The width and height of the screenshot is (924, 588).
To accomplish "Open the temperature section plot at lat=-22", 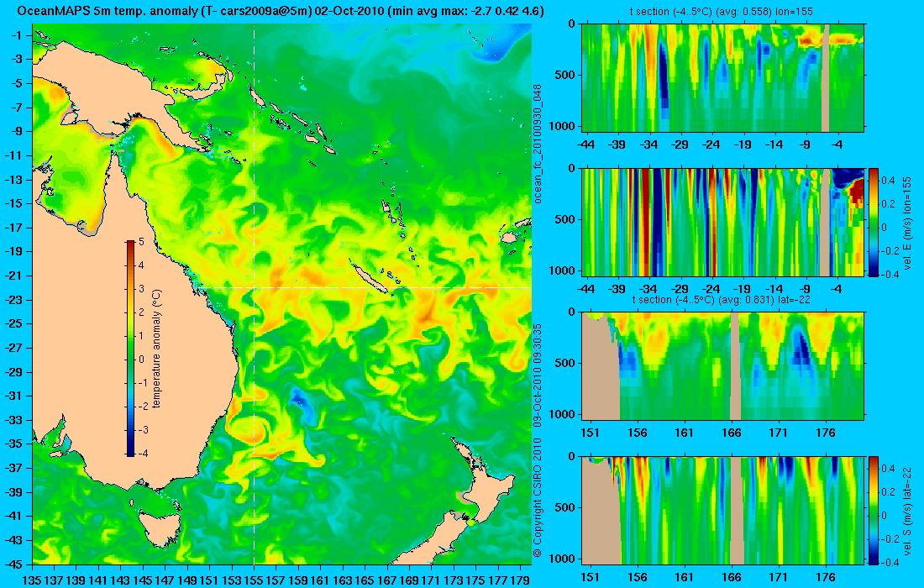I will tap(723, 366).
